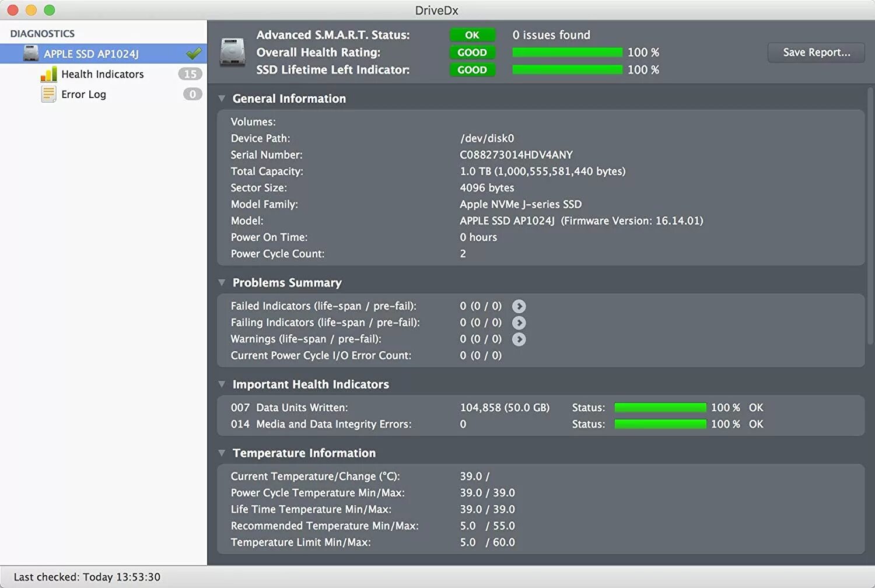Open Health Indicators section
This screenshot has height=588, width=875.
click(103, 74)
